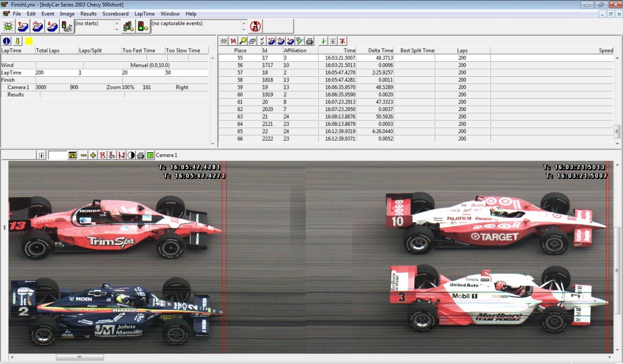Open the LapTime menu
This screenshot has height=364, width=623.
tap(144, 14)
